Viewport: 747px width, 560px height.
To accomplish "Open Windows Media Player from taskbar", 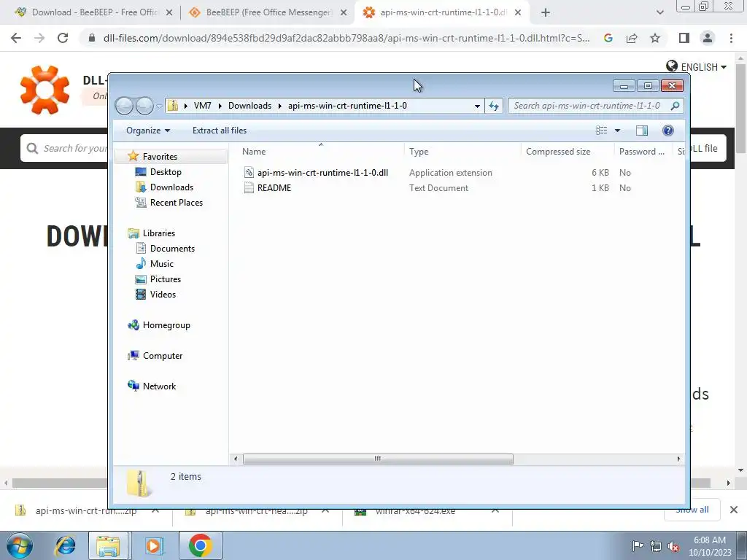I will coord(154,545).
